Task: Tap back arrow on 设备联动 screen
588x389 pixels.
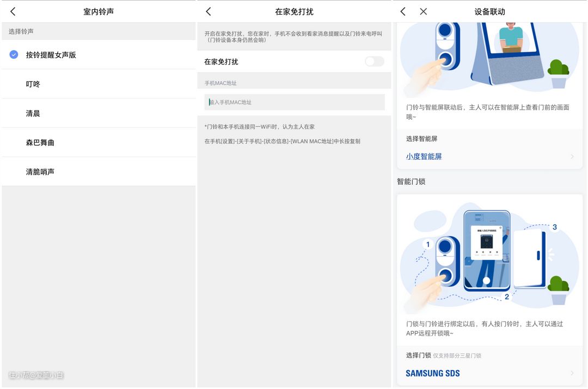Action: point(403,11)
